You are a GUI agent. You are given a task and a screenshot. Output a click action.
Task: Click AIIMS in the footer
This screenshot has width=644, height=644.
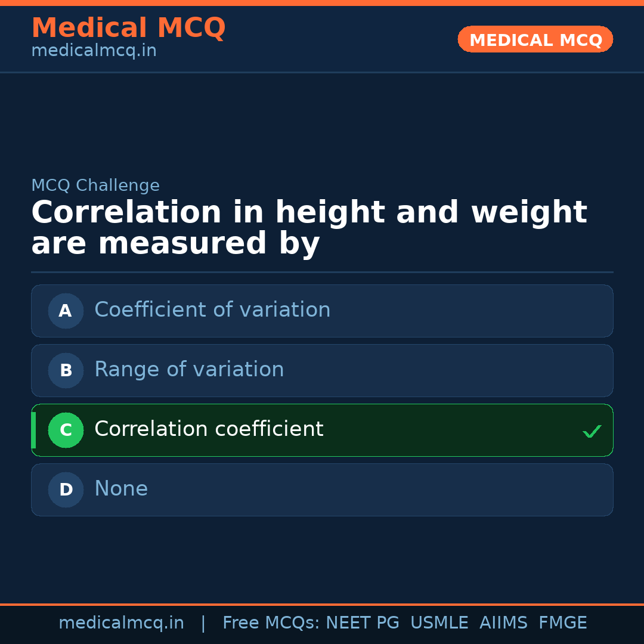tap(503, 623)
